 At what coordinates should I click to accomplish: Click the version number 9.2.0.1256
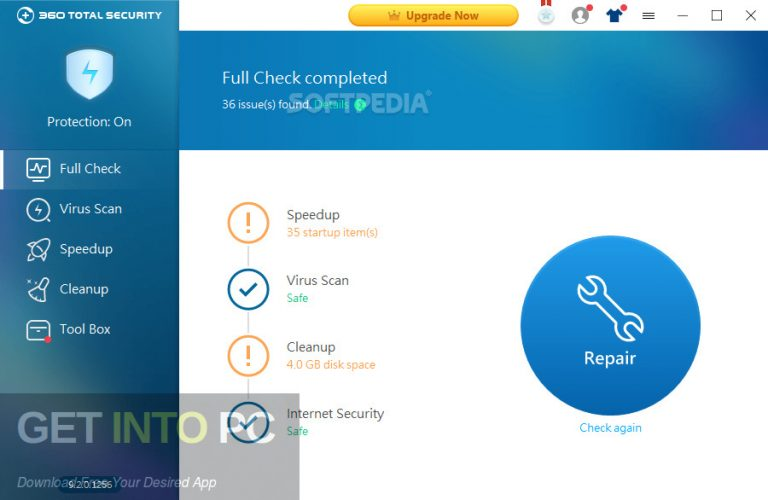tap(90, 485)
